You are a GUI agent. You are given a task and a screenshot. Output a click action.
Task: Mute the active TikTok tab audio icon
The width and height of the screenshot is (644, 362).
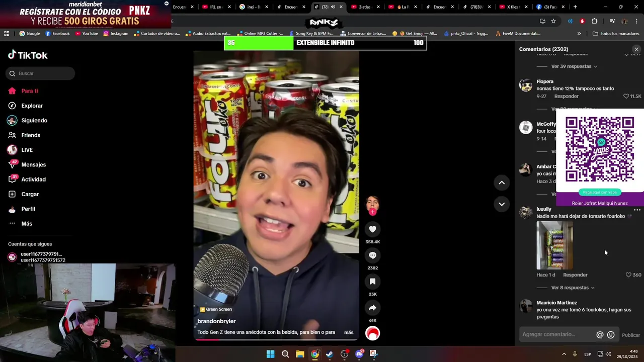click(333, 7)
